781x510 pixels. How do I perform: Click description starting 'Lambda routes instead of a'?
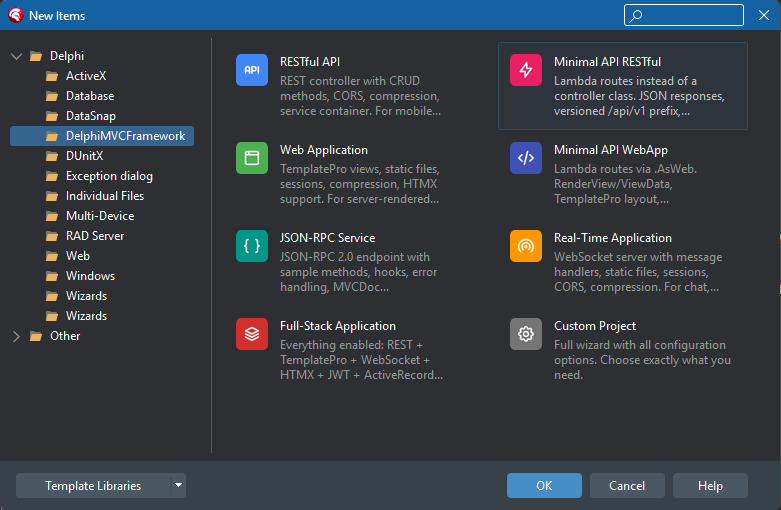(639, 96)
